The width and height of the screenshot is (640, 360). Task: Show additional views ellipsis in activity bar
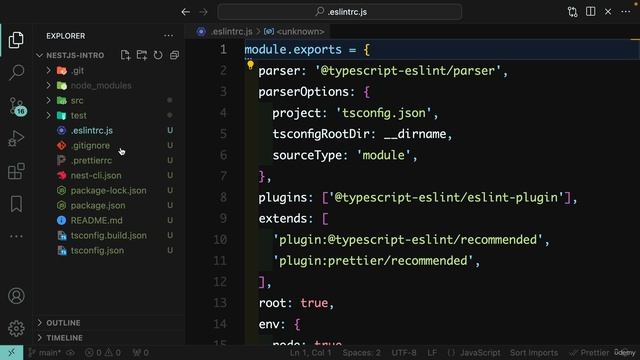tap(16, 236)
